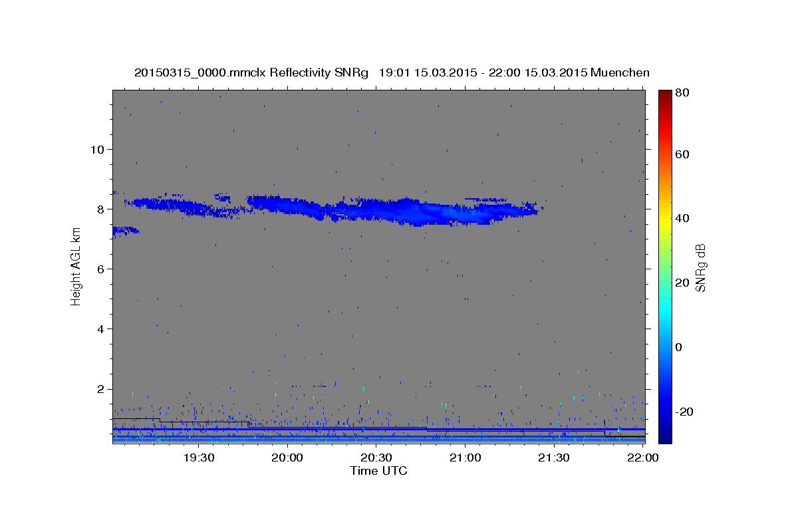798x532 pixels.
Task: Click the colorbar value 80
Action: coord(682,93)
